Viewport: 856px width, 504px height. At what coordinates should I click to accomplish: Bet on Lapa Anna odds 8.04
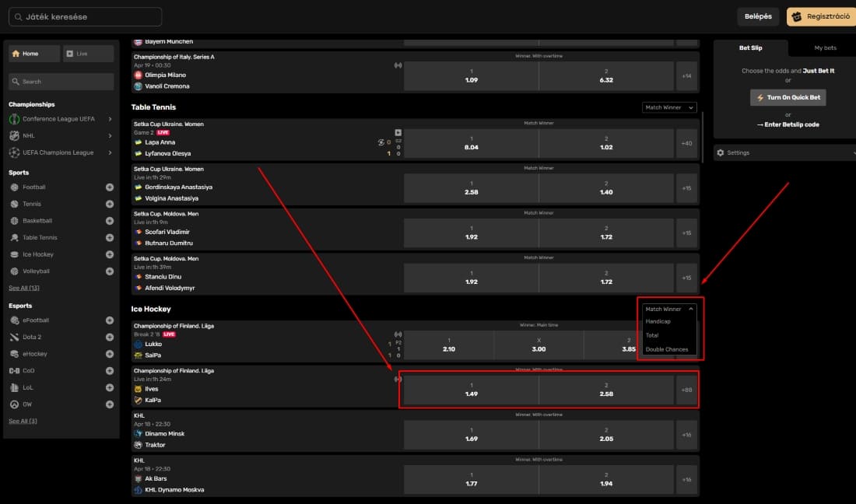point(471,143)
